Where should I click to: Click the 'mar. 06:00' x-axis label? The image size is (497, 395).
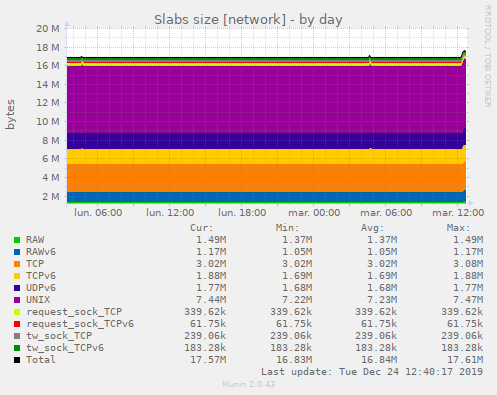pos(386,213)
